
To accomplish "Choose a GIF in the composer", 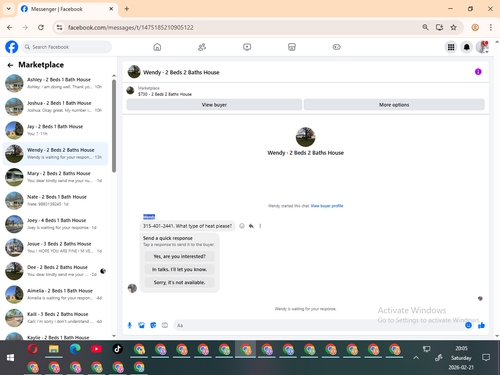I will [165, 325].
